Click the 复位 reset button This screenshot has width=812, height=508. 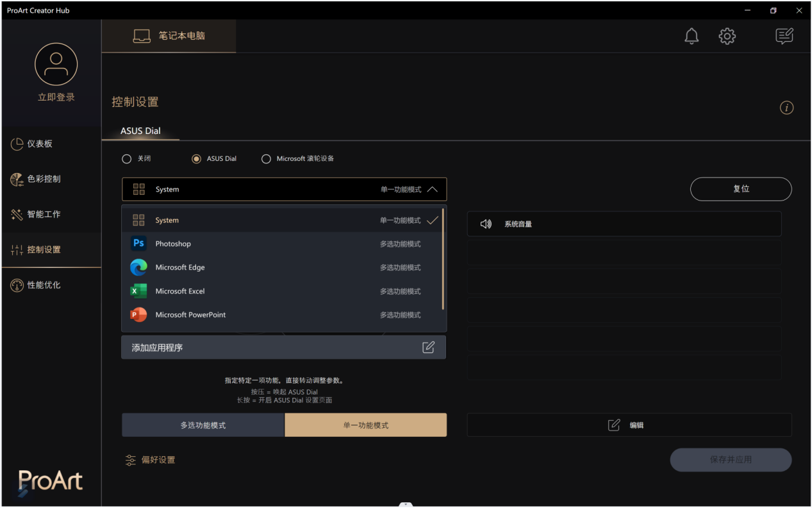point(740,189)
